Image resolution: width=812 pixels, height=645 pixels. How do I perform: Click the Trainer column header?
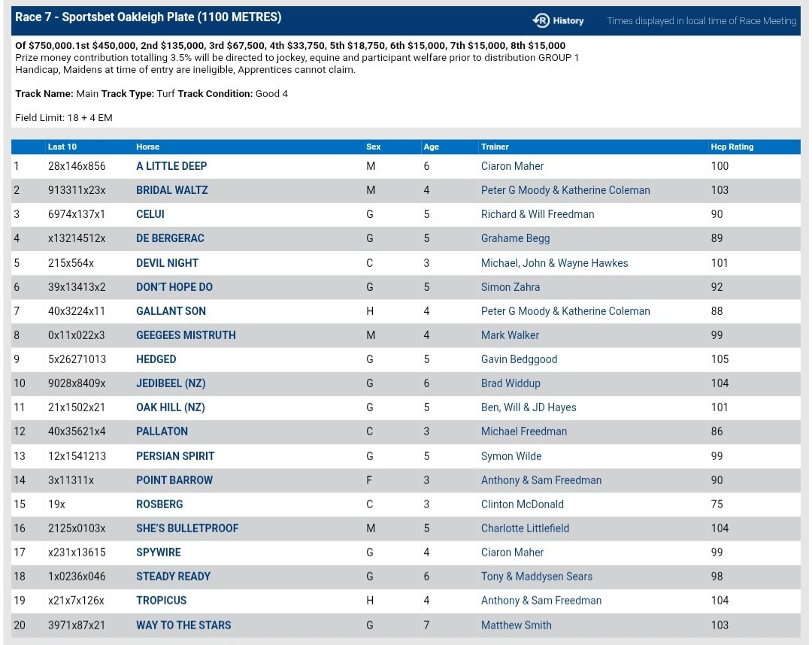(495, 147)
